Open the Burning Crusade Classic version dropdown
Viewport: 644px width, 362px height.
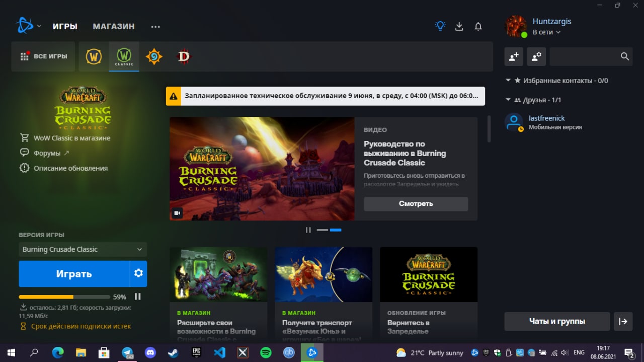83,249
